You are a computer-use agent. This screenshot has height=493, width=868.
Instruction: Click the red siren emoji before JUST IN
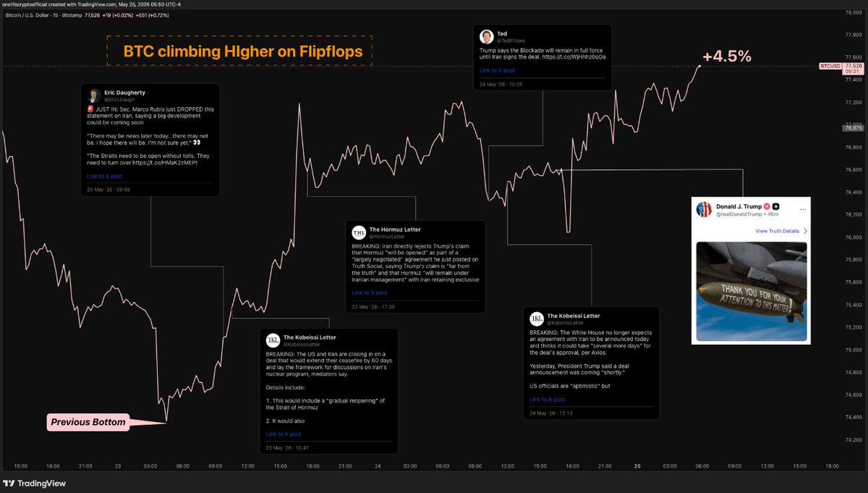90,109
